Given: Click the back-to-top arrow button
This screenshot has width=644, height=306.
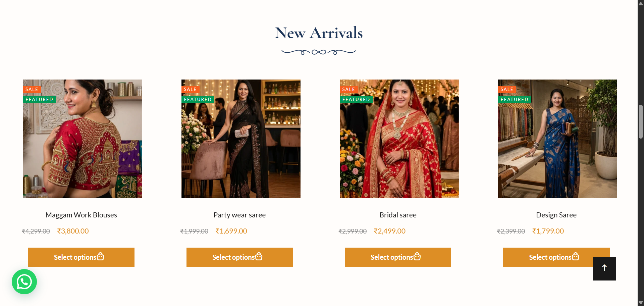Looking at the screenshot, I should click(604, 268).
